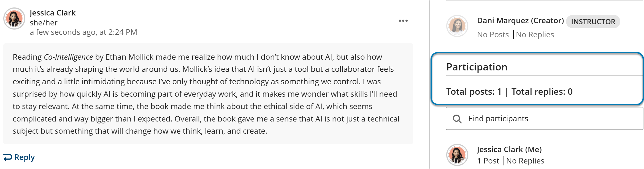The height and width of the screenshot is (169, 644).
Task: Click the magnifier search icon
Action: 457,119
